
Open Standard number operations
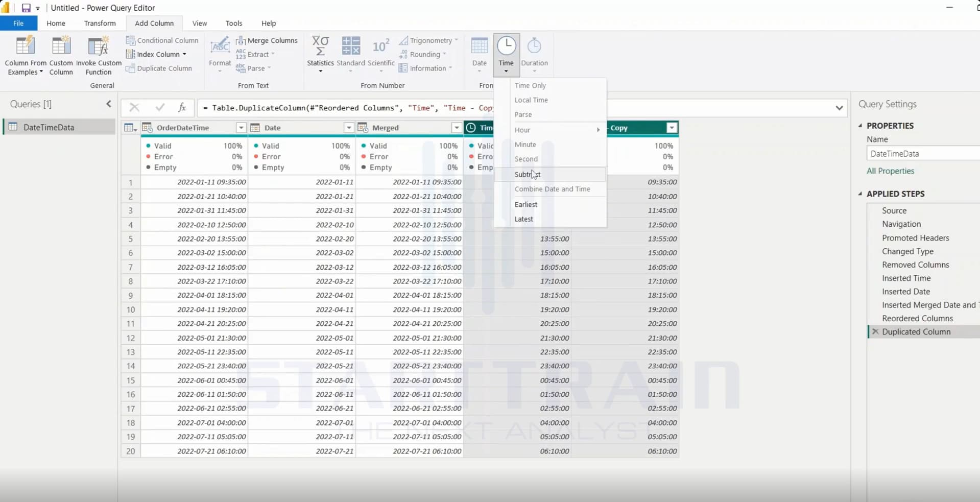point(351,55)
